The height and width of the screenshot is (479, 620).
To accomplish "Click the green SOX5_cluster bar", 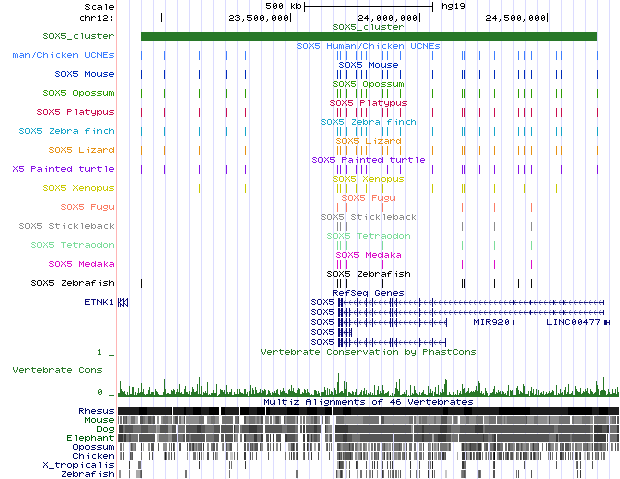I will [x=368, y=36].
